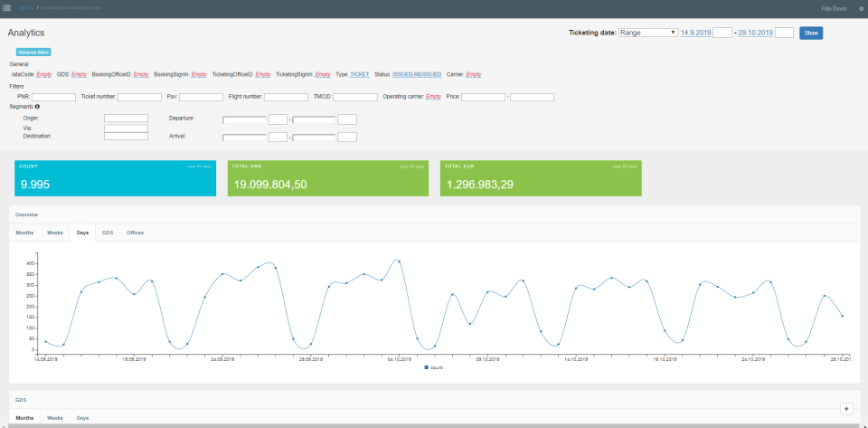The width and height of the screenshot is (868, 428).
Task: Edit the Operating carrier Empty value
Action: [x=434, y=97]
